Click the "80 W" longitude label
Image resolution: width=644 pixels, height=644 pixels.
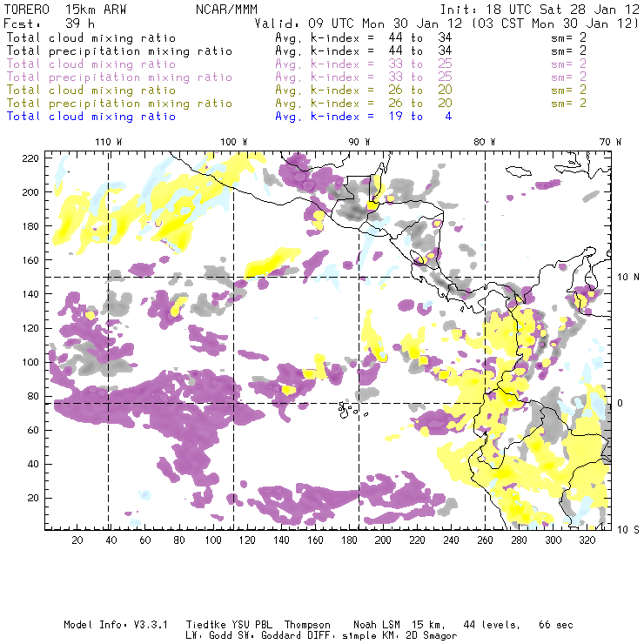point(484,142)
